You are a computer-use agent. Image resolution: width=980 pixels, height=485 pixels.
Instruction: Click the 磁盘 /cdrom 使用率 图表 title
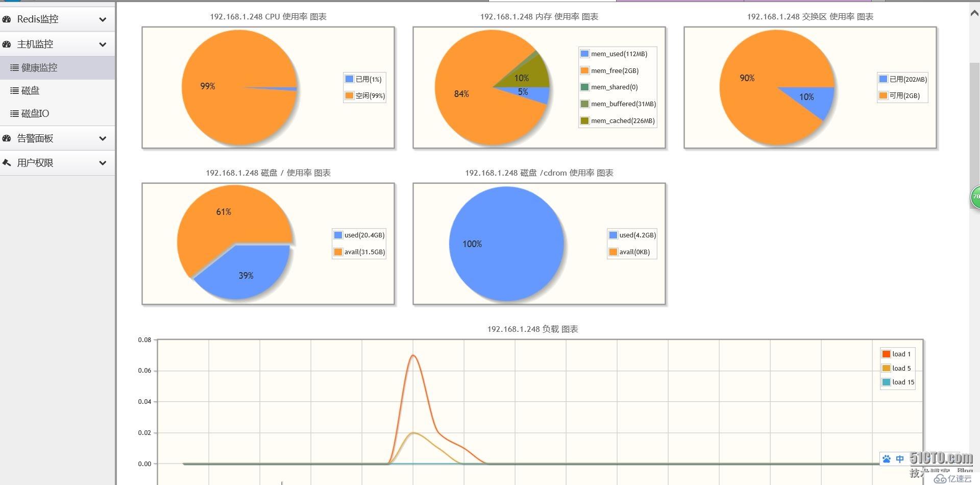click(x=539, y=173)
